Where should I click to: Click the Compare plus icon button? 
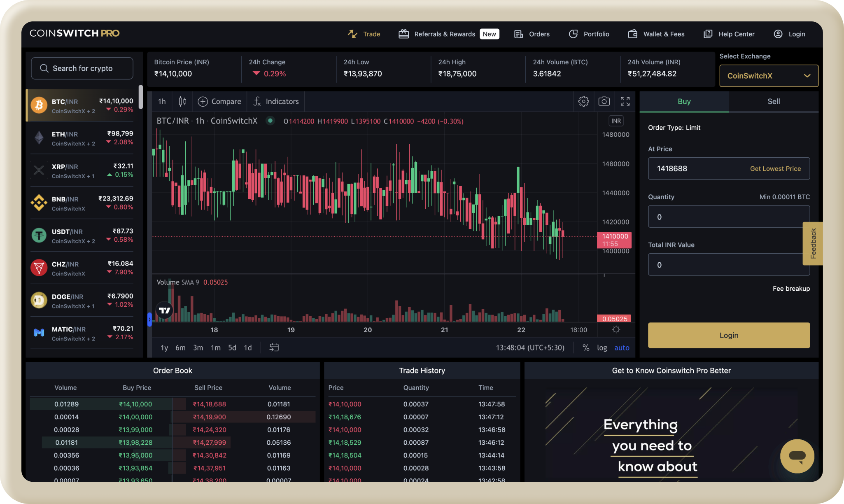pos(219,101)
